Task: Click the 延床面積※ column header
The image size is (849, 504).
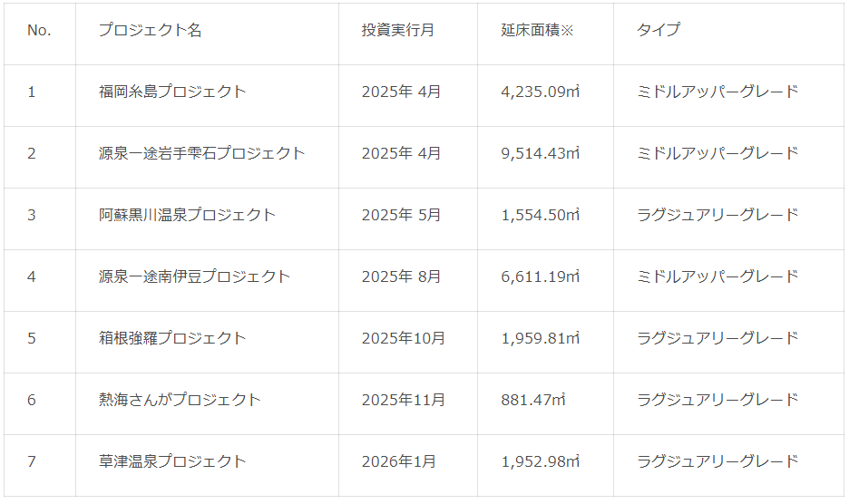Action: pyautogui.click(x=538, y=30)
